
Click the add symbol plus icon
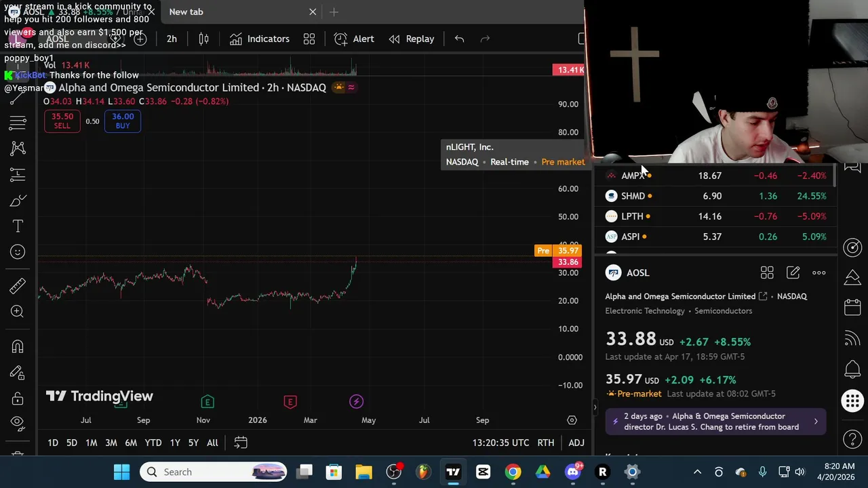(140, 39)
